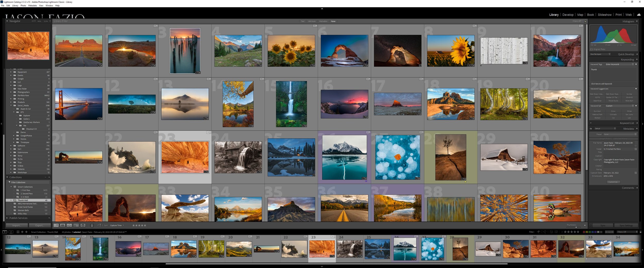Toggle Metadata panel eye icon

(x=591, y=129)
